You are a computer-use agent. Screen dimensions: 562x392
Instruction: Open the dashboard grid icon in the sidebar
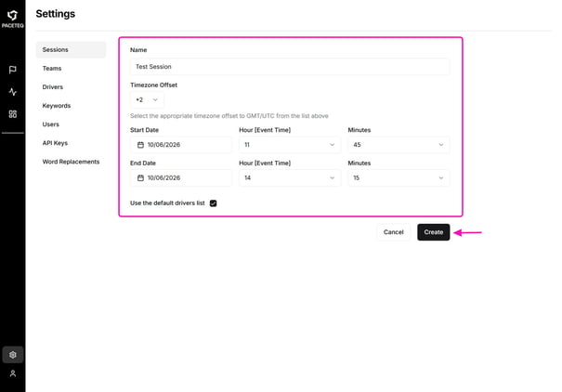[13, 114]
